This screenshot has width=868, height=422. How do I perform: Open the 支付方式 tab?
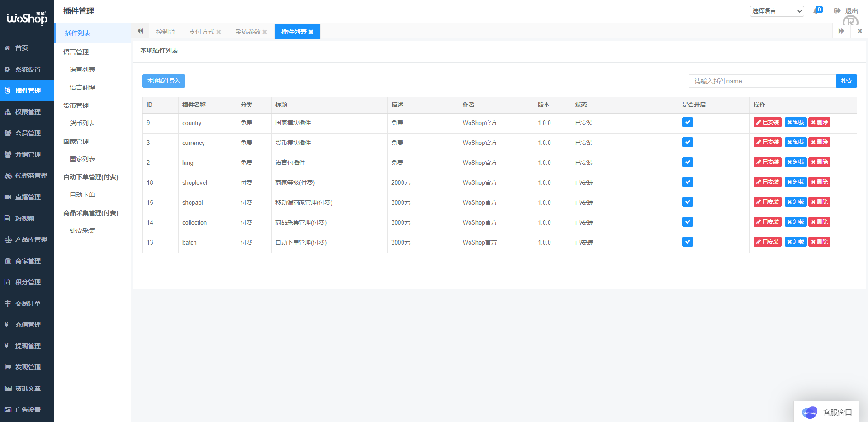tap(201, 31)
